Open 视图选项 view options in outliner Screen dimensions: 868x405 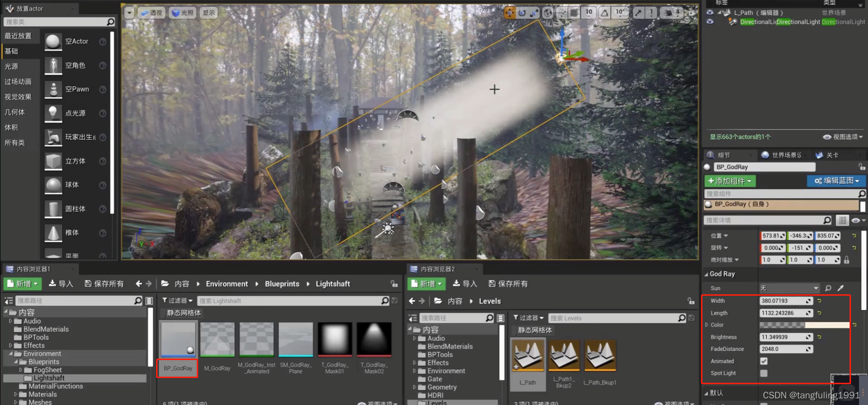coord(843,137)
